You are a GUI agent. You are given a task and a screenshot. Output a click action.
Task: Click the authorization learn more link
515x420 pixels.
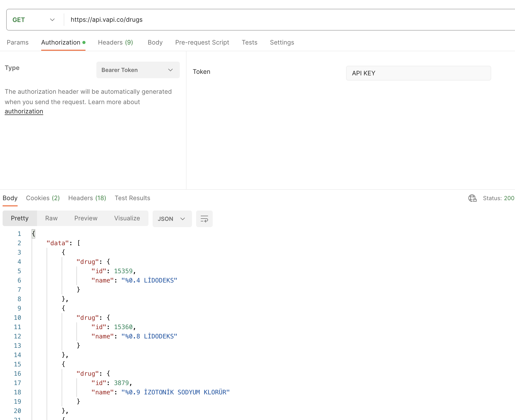pyautogui.click(x=24, y=111)
